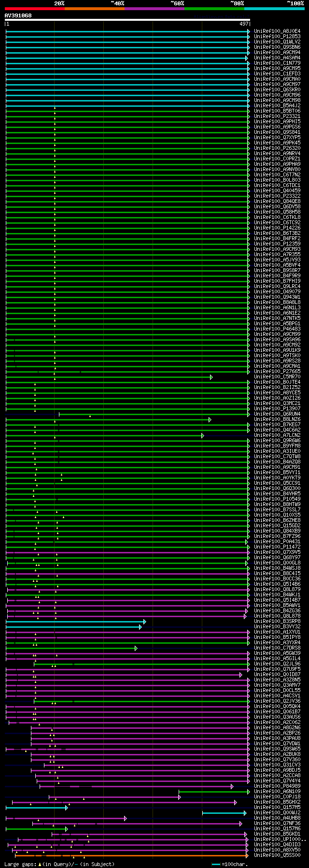309x868 pixels.
Task: Click the alignment arrowhead for UniRef100_C5MR70
Action: tap(211, 377)
